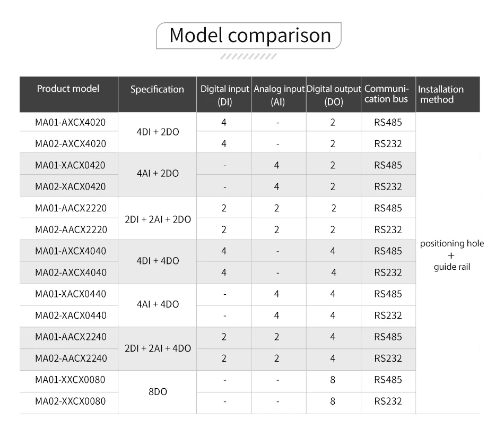
Task: Click the Analog input (AI) header
Action: coord(279,95)
